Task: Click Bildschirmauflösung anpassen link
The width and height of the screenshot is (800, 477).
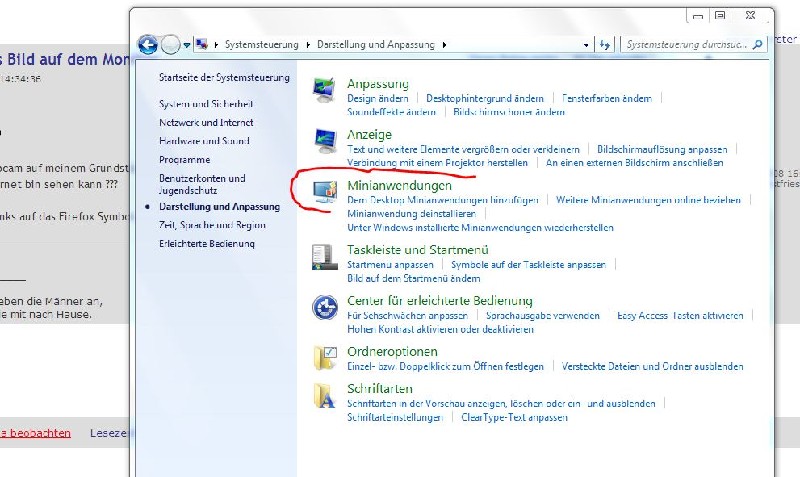Action: click(662, 149)
